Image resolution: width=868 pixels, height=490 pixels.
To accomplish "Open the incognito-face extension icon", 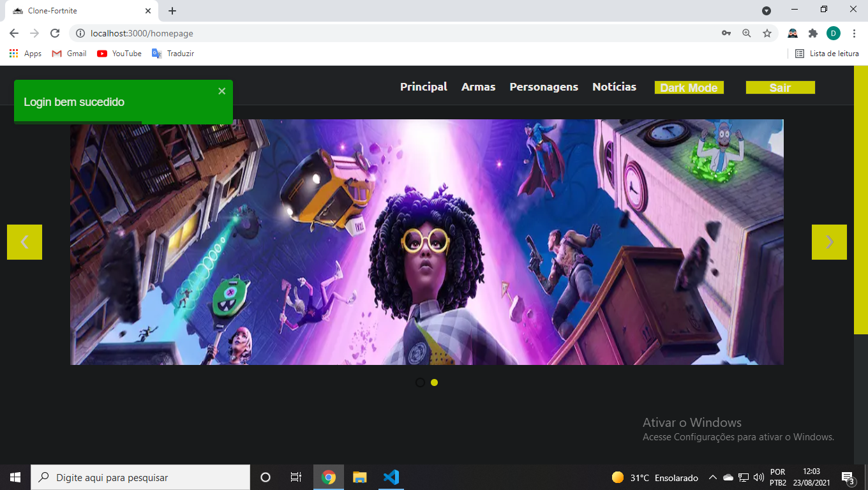I will (x=793, y=33).
